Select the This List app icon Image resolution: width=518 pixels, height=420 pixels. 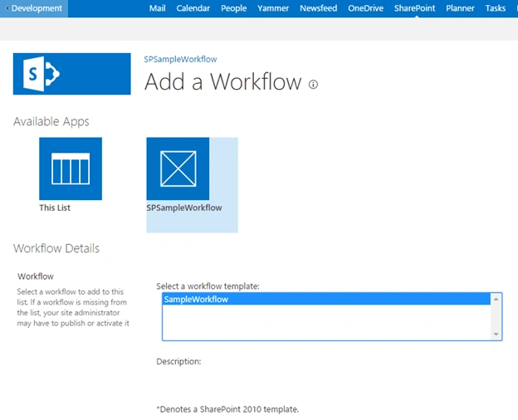[x=71, y=168]
